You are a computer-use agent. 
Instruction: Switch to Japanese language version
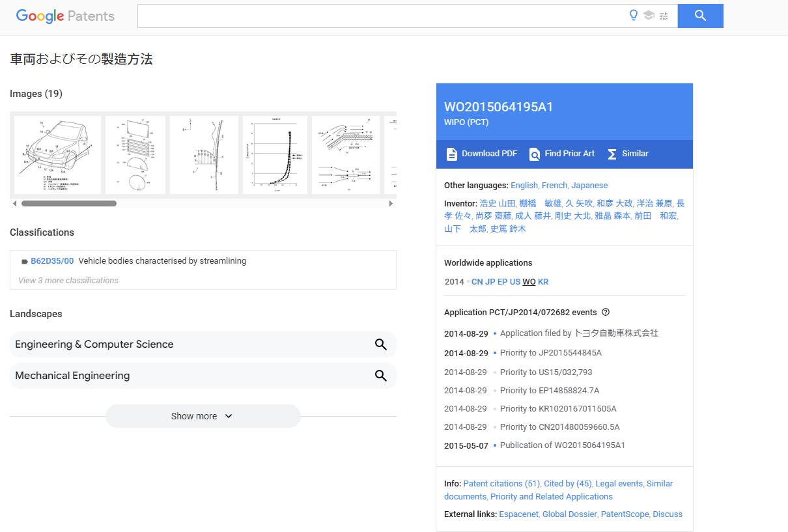click(589, 186)
